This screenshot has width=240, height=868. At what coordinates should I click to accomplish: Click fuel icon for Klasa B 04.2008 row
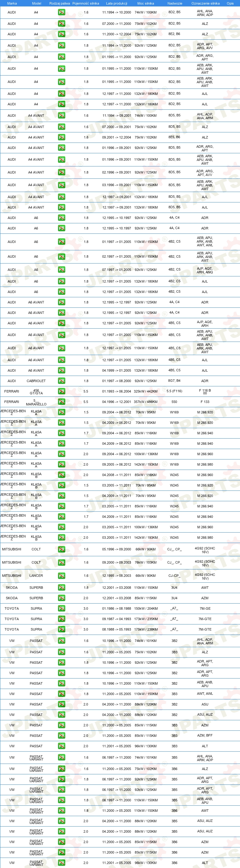pos(62,475)
